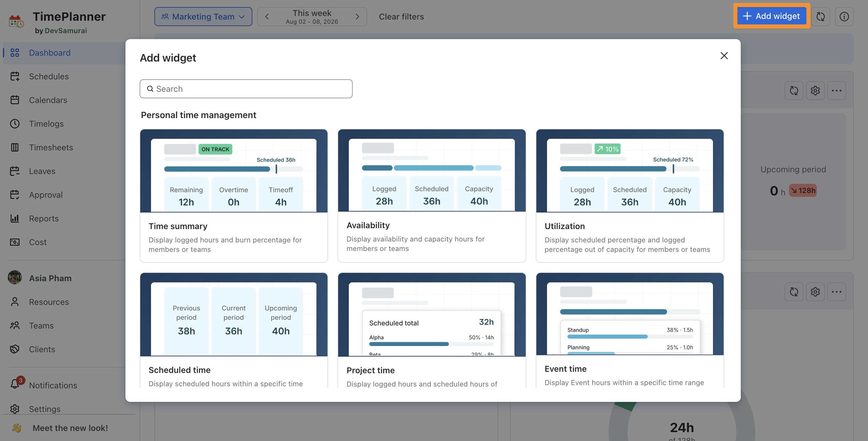
Task: Open settings gear above Upcoming period widget
Action: click(815, 90)
